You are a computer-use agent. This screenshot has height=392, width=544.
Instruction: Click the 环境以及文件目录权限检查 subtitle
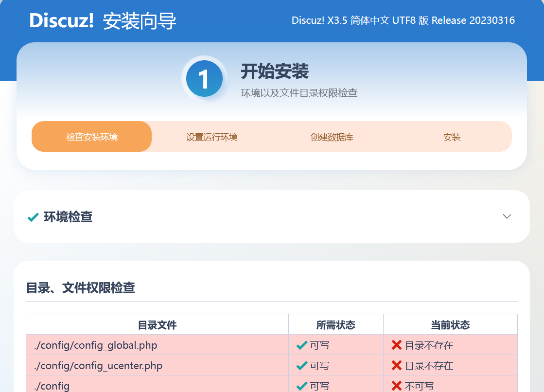coord(299,93)
